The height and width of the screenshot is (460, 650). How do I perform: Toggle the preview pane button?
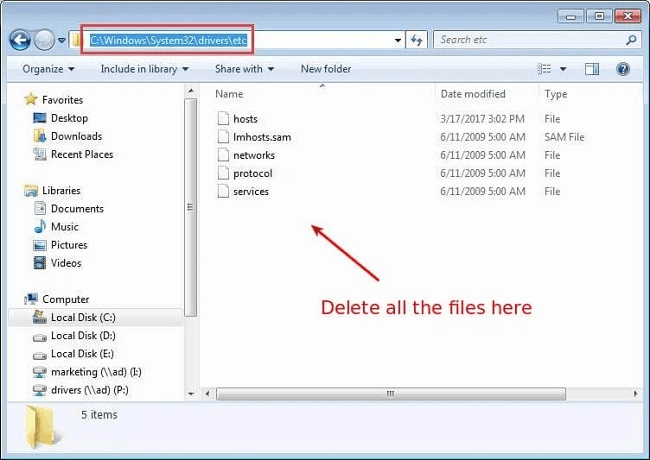pyautogui.click(x=592, y=69)
